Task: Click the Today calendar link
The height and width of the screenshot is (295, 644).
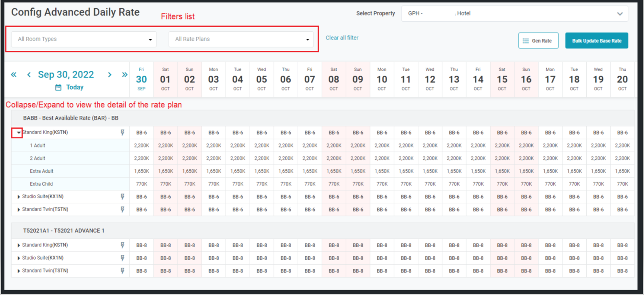Action: click(x=70, y=87)
